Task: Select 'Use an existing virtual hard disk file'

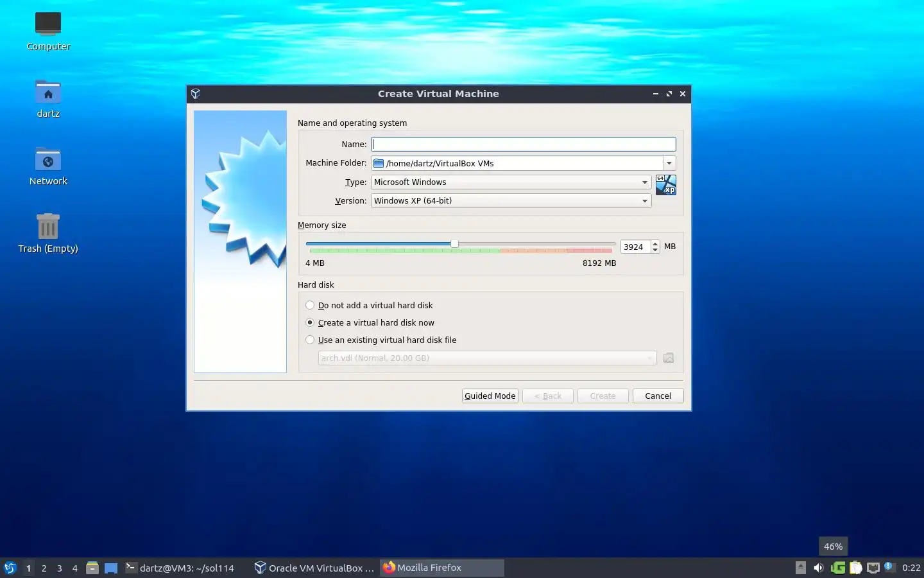Action: (x=381, y=340)
